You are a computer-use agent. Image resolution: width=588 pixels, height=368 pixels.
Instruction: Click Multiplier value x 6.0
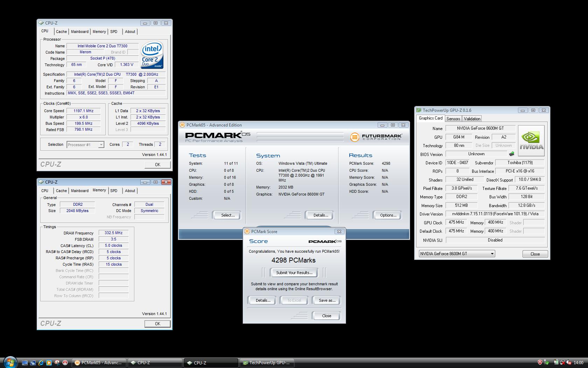click(x=83, y=117)
